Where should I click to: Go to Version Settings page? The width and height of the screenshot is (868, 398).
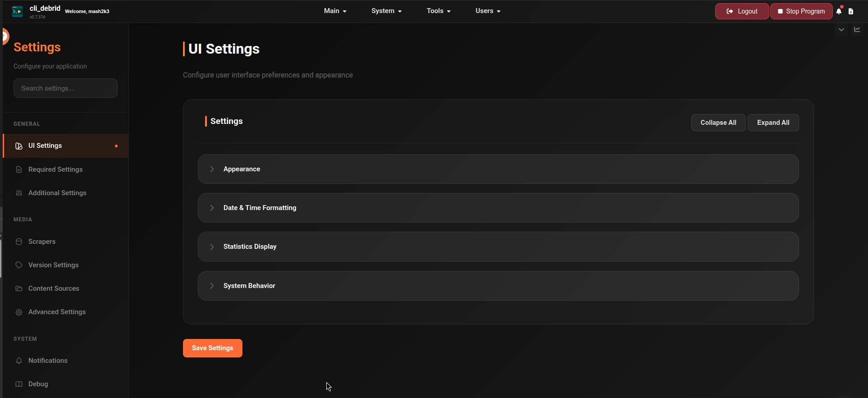pos(66,265)
